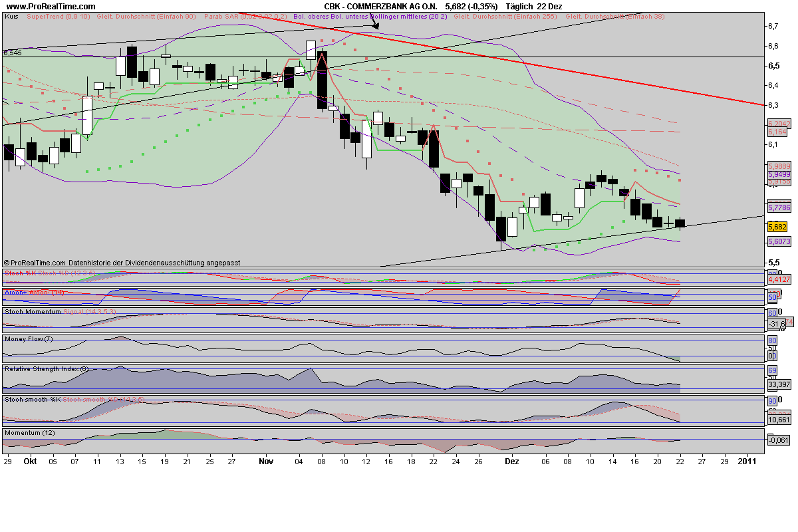Click the Okt month label on time axis
Viewport: 798px width, 532px height.
(31, 460)
